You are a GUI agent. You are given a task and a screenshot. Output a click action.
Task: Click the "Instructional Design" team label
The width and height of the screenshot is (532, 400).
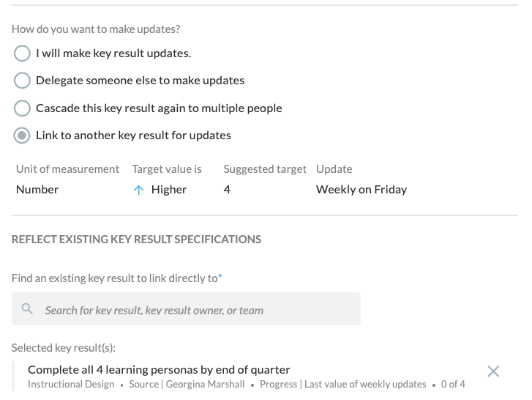pos(71,384)
